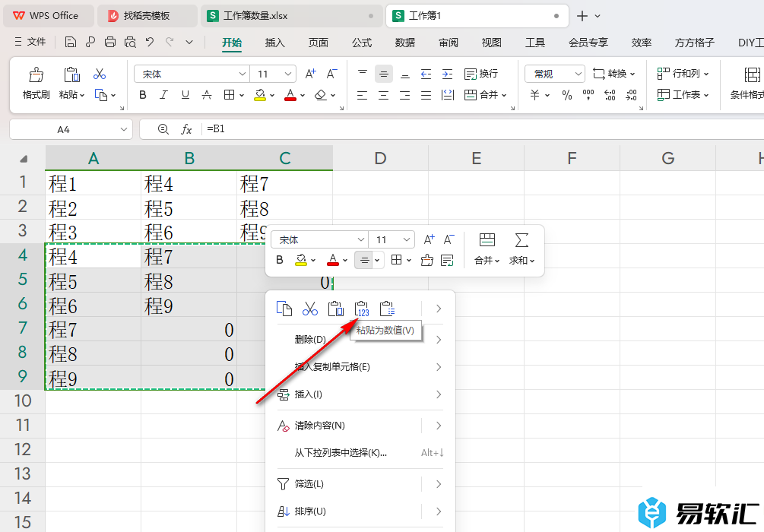Screen dimensions: 764x532
Task: Click the Format Painter icon in the mini toolbar
Action: click(x=426, y=260)
